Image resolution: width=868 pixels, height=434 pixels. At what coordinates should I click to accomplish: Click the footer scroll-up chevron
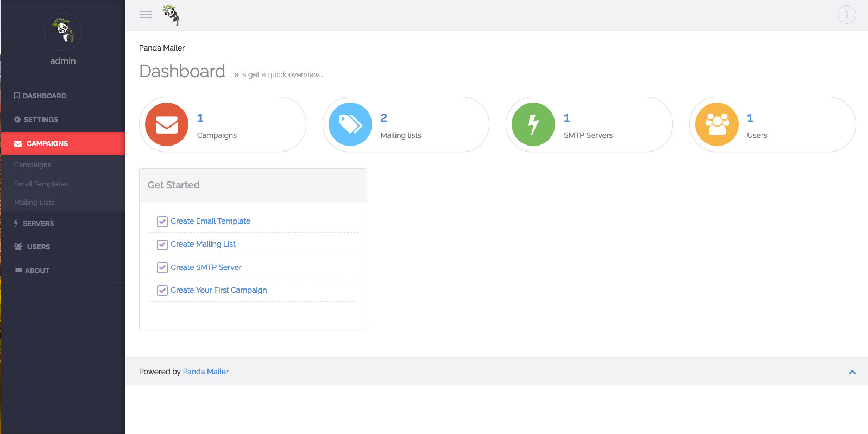tap(852, 372)
